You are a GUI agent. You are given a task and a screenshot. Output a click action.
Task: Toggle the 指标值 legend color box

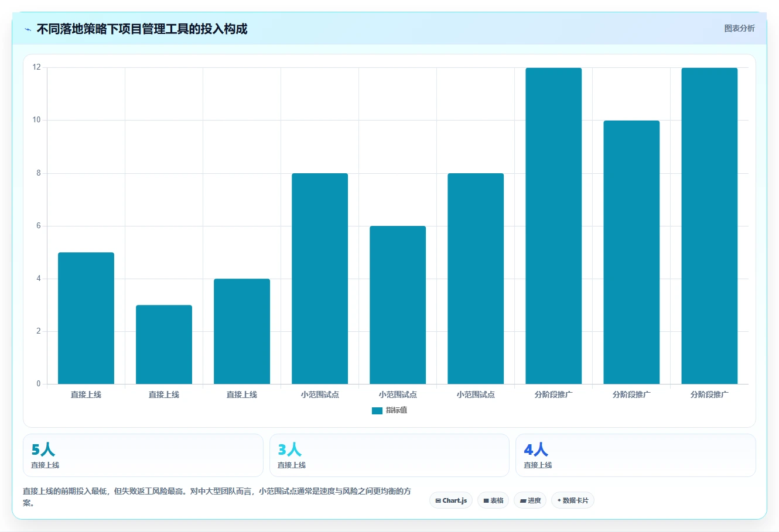pyautogui.click(x=377, y=411)
